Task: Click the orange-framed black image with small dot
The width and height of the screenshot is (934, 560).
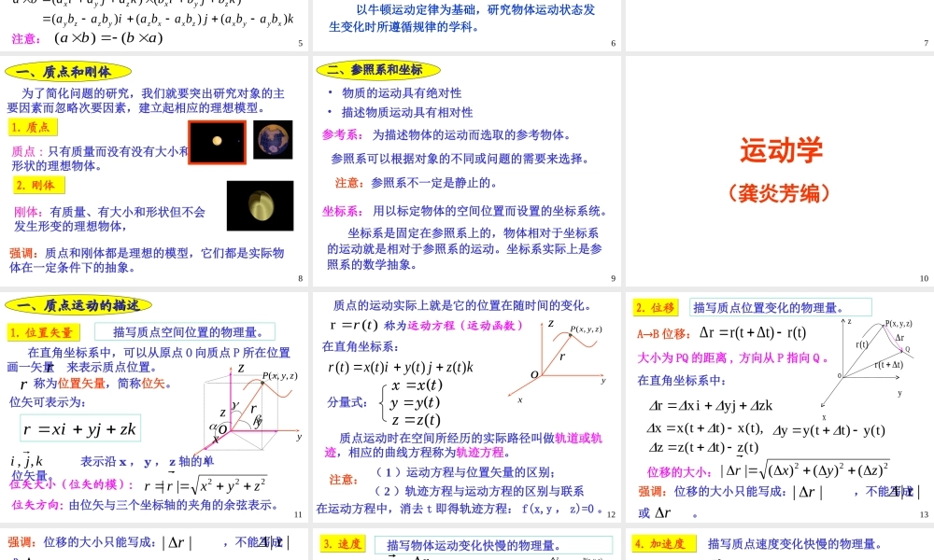Action: [217, 142]
